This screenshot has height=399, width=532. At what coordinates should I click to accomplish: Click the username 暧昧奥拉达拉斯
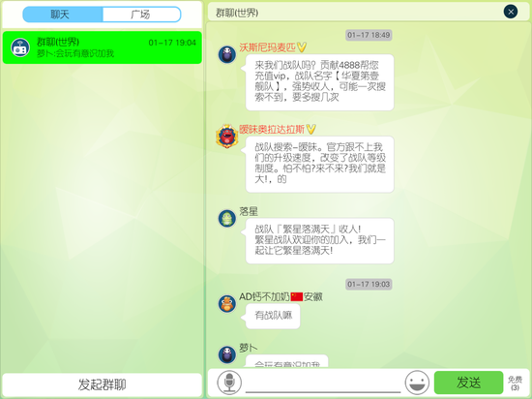coord(272,130)
